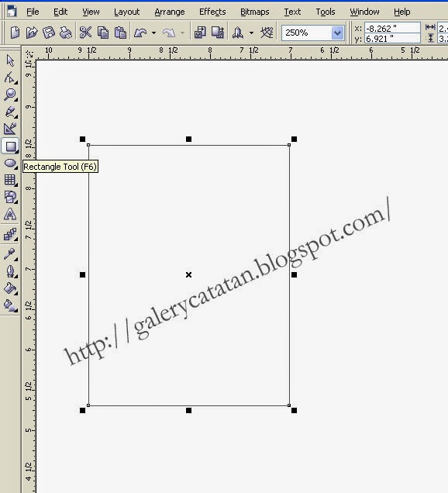The height and width of the screenshot is (493, 448).
Task: Click the top-right selection handle
Action: (294, 139)
